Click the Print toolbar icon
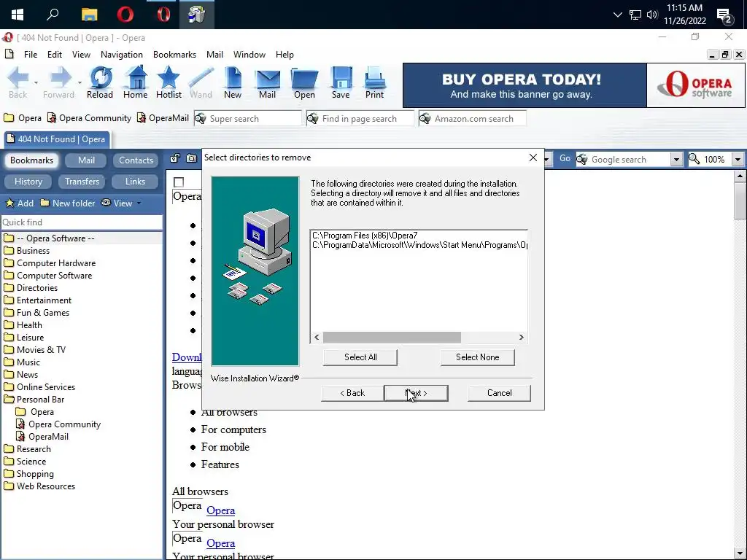Viewport: 747px width, 560px height. (x=374, y=83)
